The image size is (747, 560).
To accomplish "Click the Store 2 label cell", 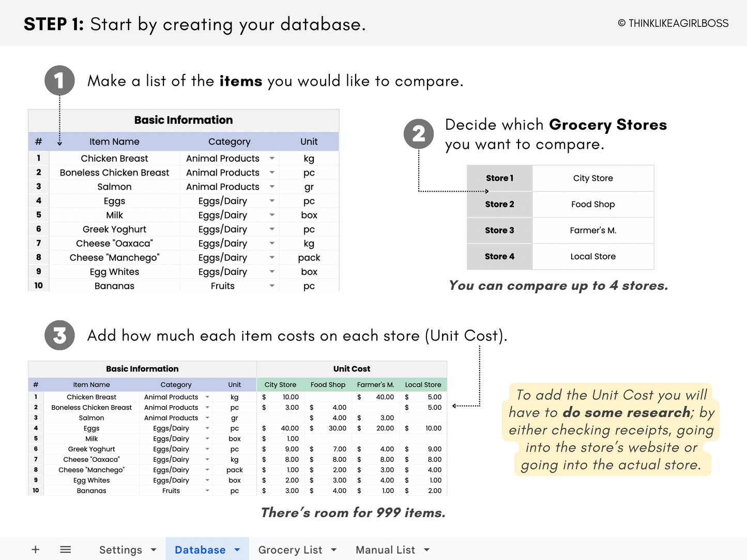I will coord(499,205).
